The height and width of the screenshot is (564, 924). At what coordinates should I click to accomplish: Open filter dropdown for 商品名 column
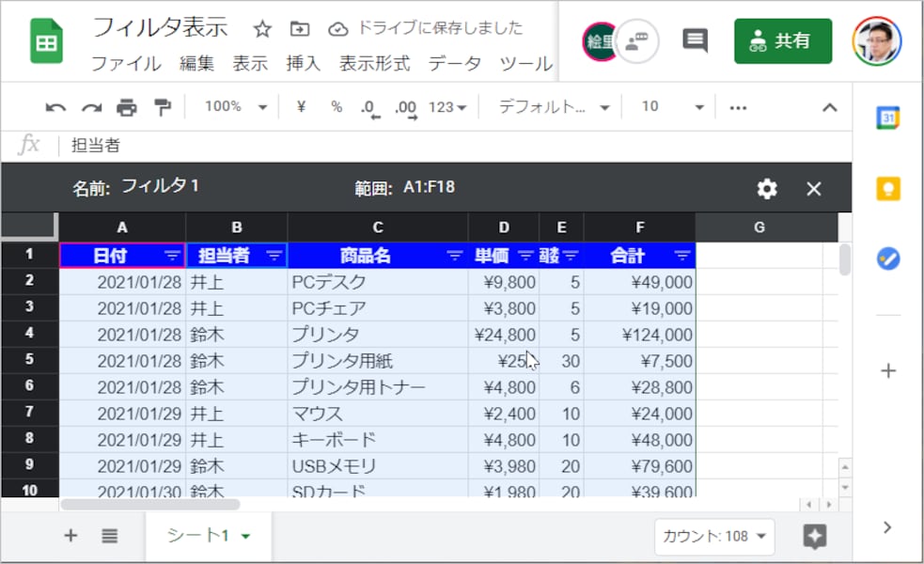point(454,256)
